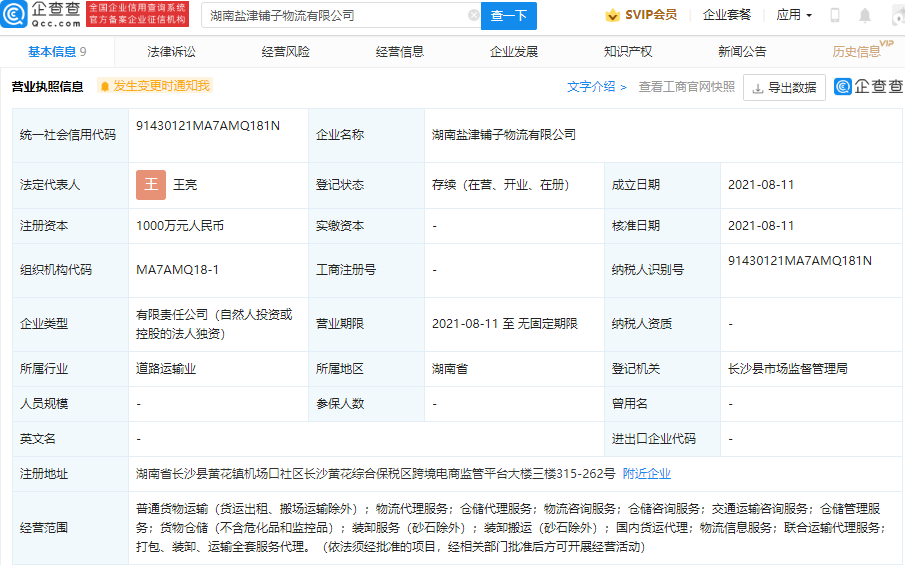
Task: Select the 知识产权 tab
Action: 628,52
